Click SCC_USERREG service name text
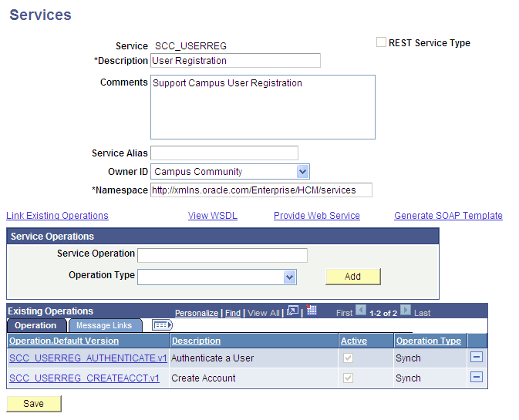Viewport: 519px width, 420px height. [x=190, y=46]
